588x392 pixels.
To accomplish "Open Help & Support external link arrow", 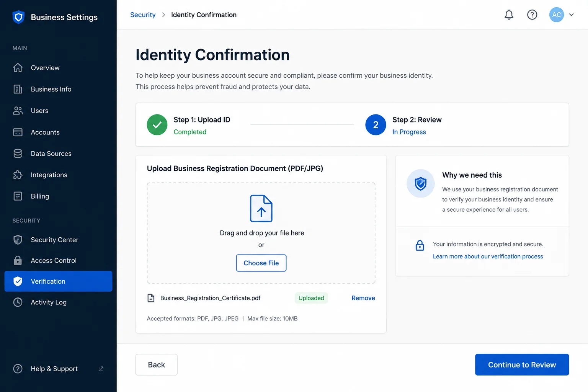I will [x=101, y=369].
